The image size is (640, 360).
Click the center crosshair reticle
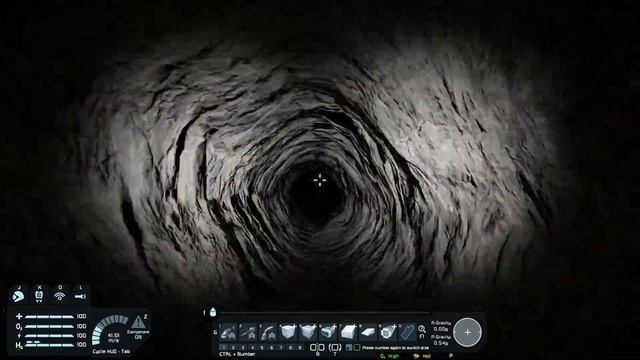click(x=320, y=180)
